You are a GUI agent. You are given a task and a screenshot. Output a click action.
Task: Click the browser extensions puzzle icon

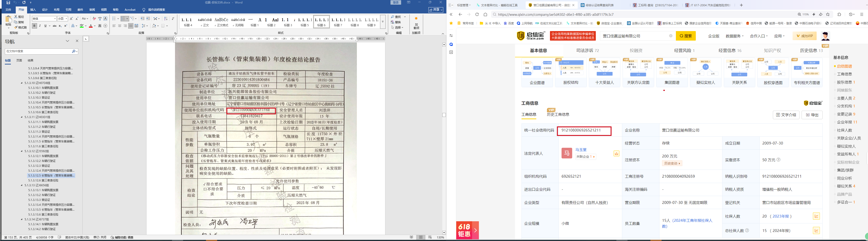(x=839, y=15)
